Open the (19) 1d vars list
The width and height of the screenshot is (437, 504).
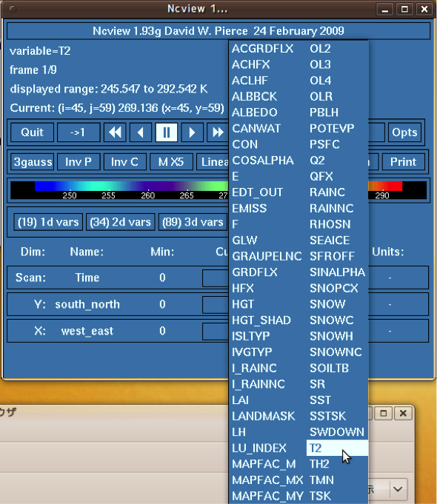[48, 222]
